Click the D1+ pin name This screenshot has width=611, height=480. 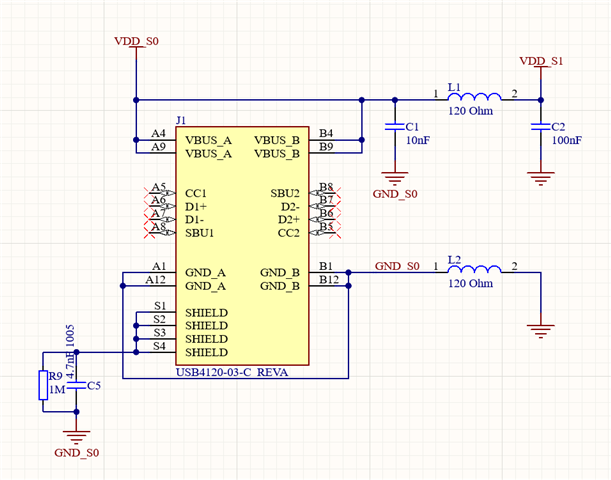196,206
